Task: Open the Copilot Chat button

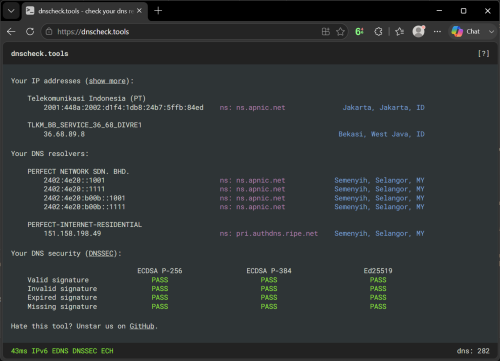Action: pyautogui.click(x=466, y=32)
